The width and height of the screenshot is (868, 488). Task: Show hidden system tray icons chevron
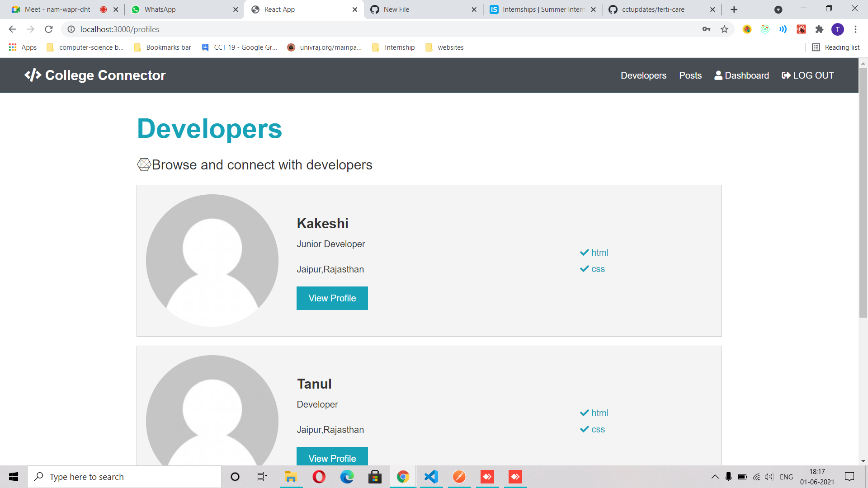coord(715,477)
